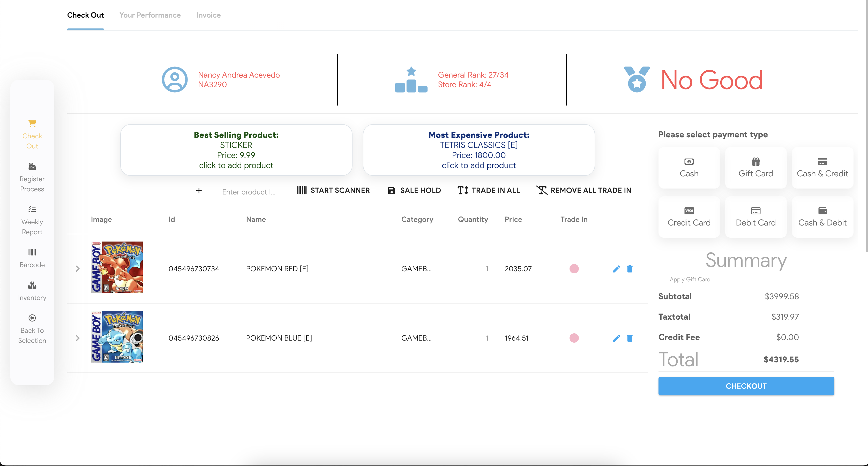Viewport: 868px width, 466px height.
Task: Click employee name Nancy Andrea Acevedo
Action: coord(238,75)
